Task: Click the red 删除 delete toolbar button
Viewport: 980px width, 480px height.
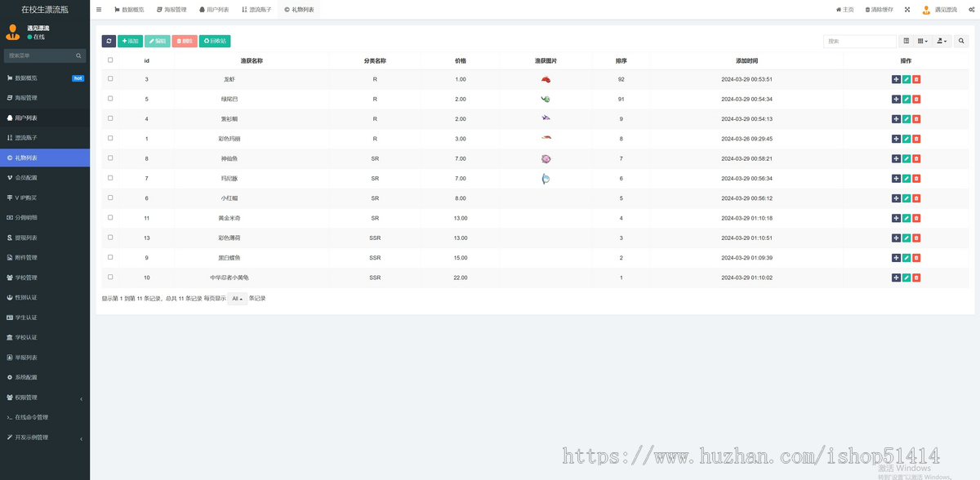Action: click(x=185, y=41)
